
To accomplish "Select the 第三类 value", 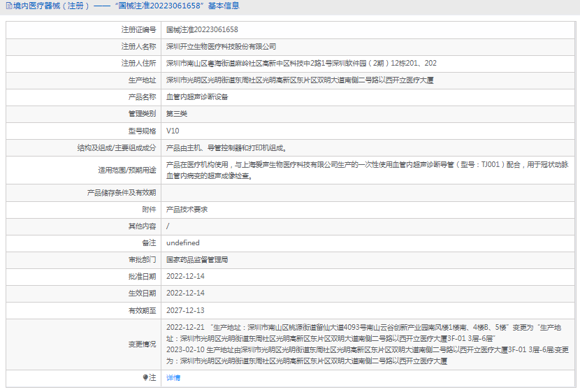I will pyautogui.click(x=176, y=114).
